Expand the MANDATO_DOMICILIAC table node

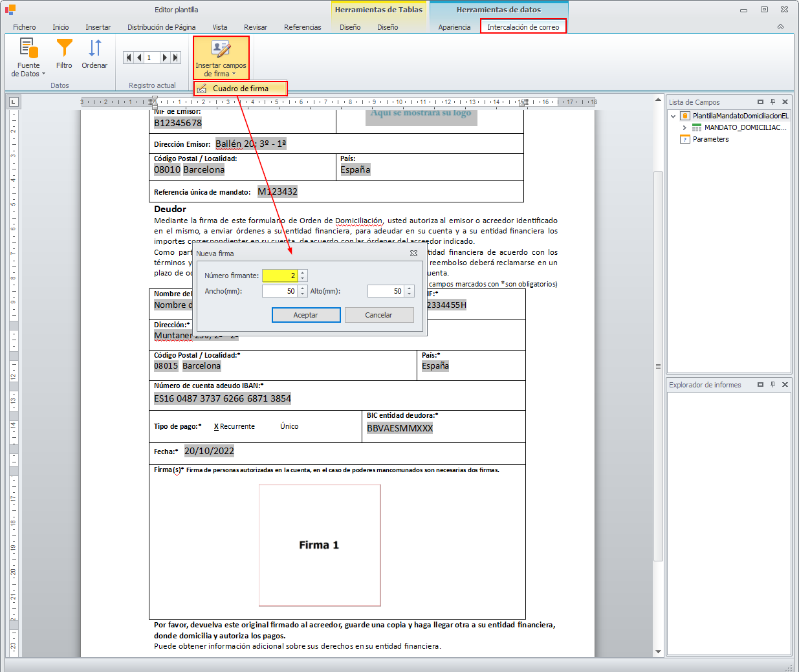(684, 128)
